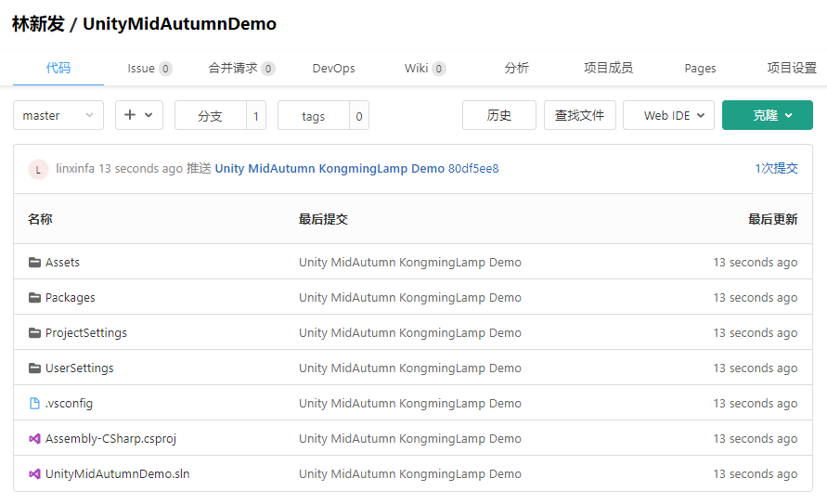This screenshot has height=504, width=827.
Task: Expand the plus add-file dropdown
Action: click(139, 115)
